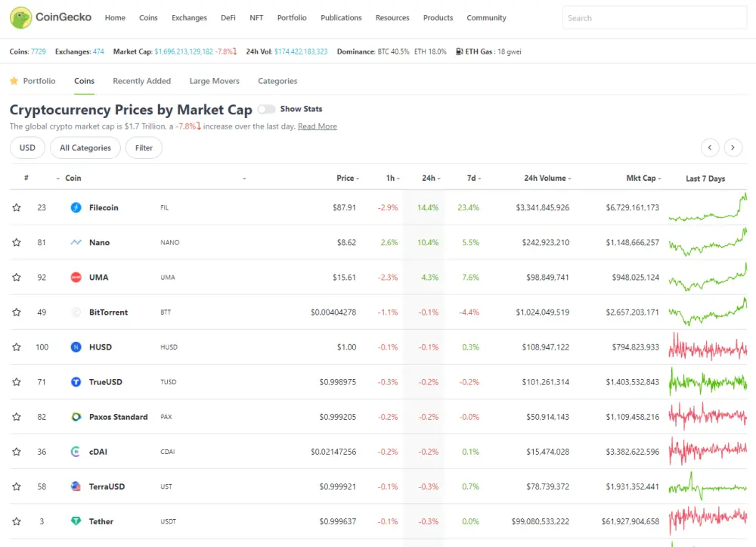Add TerraUSD to favorites star
The width and height of the screenshot is (756, 547).
[17, 486]
